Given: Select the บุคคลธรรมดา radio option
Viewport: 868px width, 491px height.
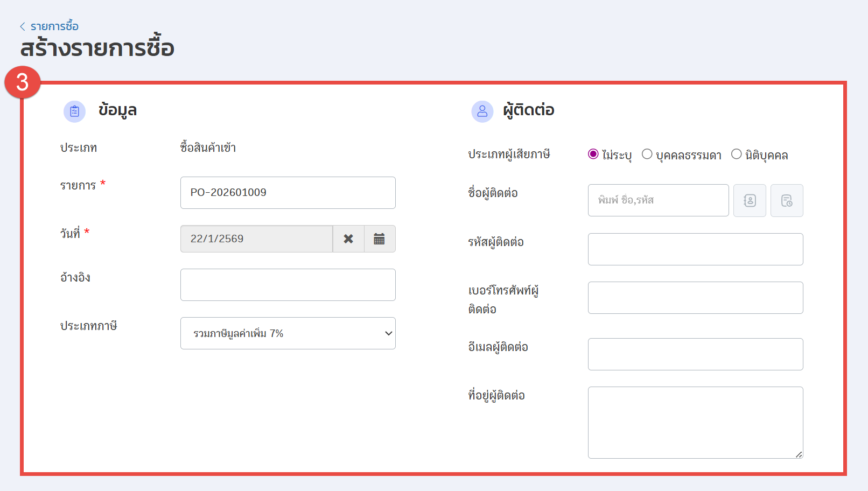Looking at the screenshot, I should point(647,155).
